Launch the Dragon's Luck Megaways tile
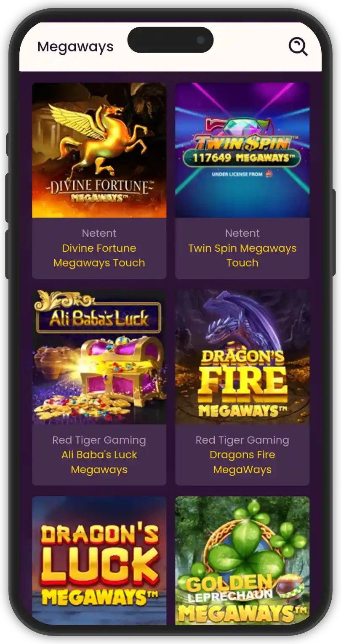 99,561
